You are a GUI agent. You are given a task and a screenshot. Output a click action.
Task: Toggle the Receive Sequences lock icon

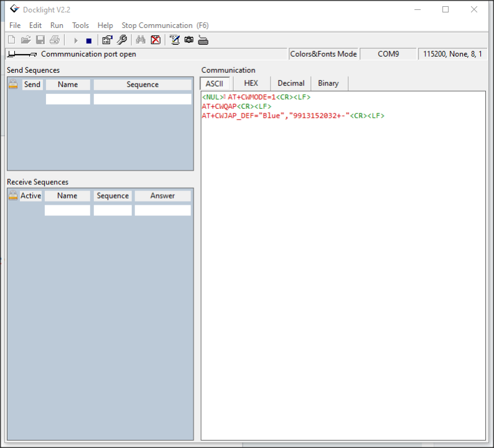coord(13,195)
